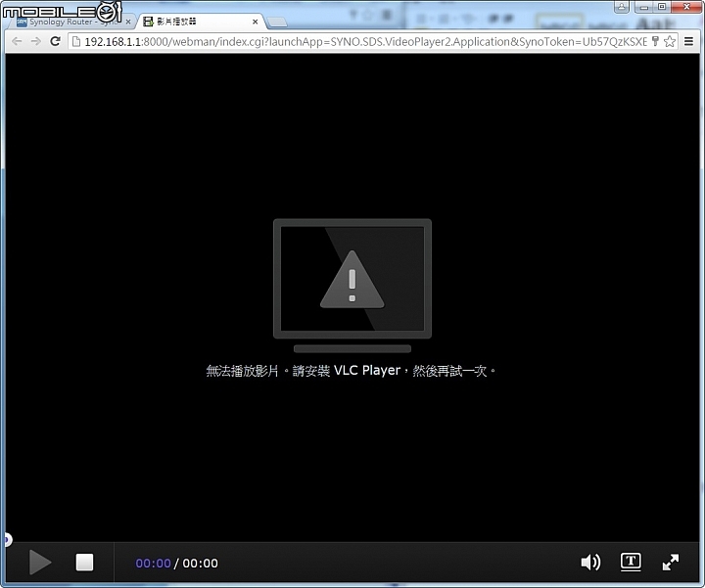Toggle fullscreen with the expand arrows icon
This screenshot has height=588, width=705.
(671, 562)
